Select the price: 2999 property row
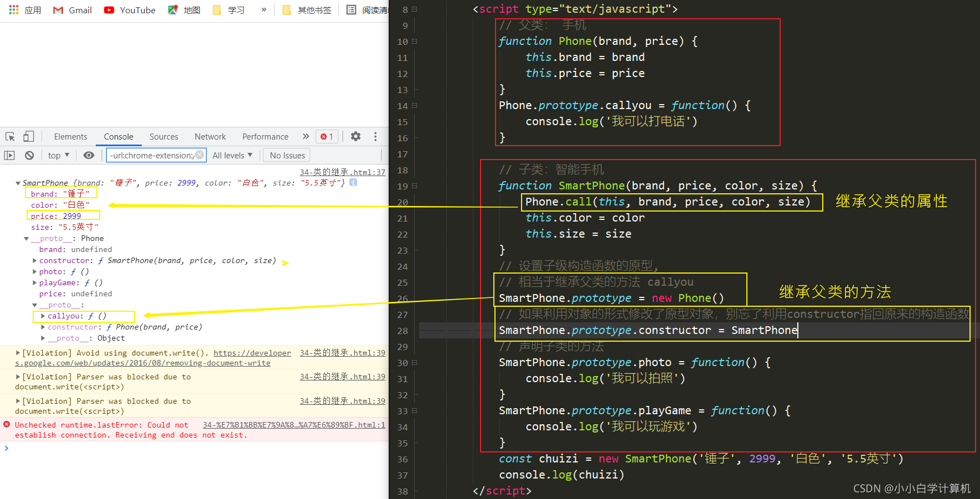Viewport: 980px width, 499px height. [56, 216]
